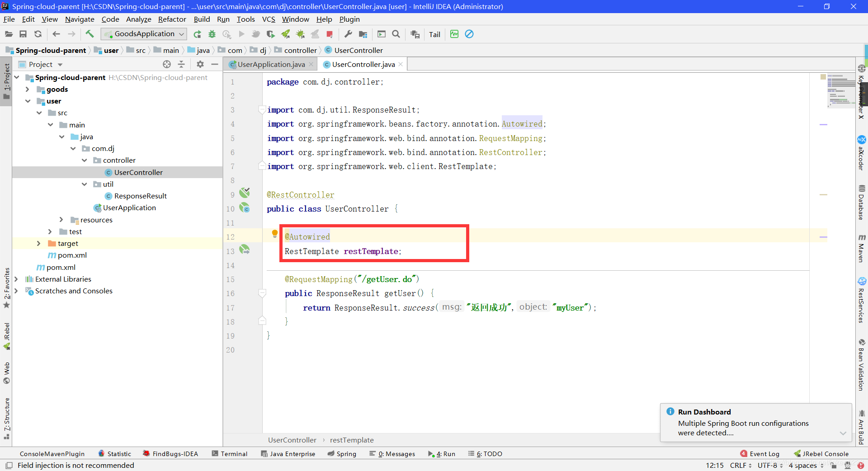Viewport: 868px width, 471px height.
Task: Expand the goods module node
Action: [x=27, y=89]
